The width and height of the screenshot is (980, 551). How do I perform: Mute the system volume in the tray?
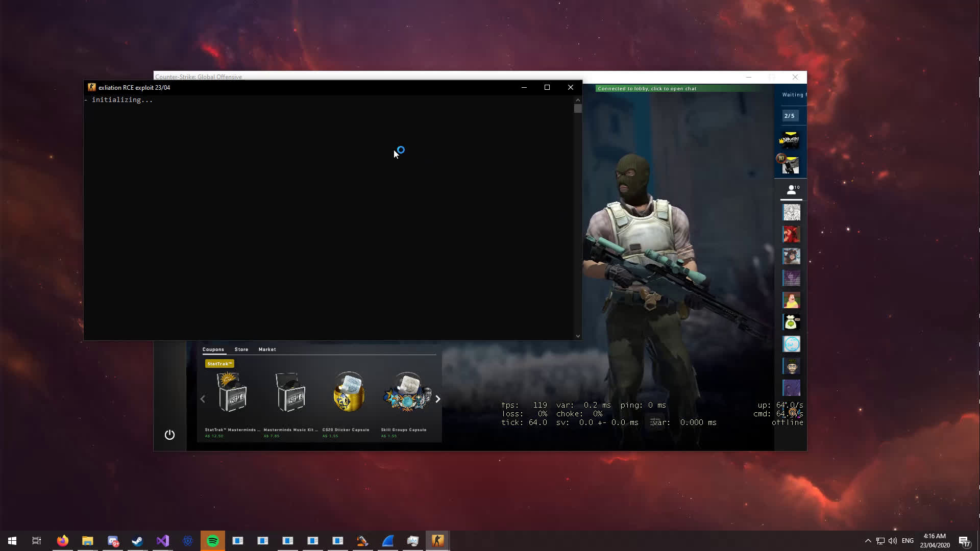(893, 540)
